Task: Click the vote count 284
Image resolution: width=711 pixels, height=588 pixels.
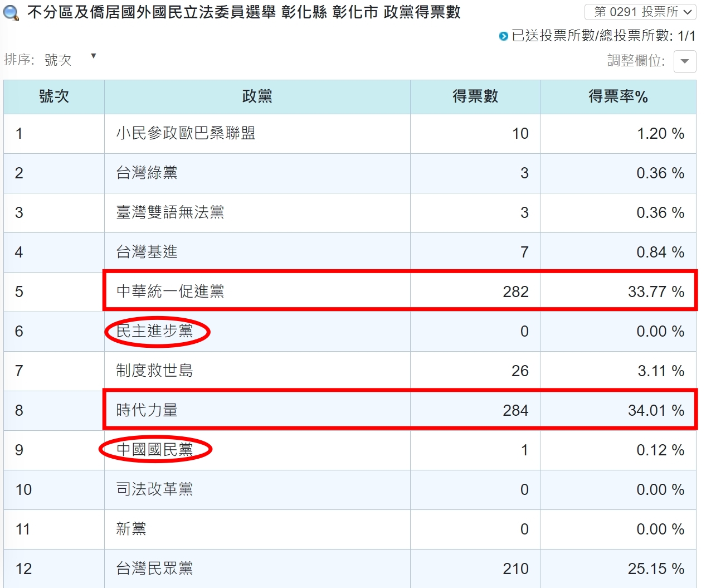Action: coord(515,410)
